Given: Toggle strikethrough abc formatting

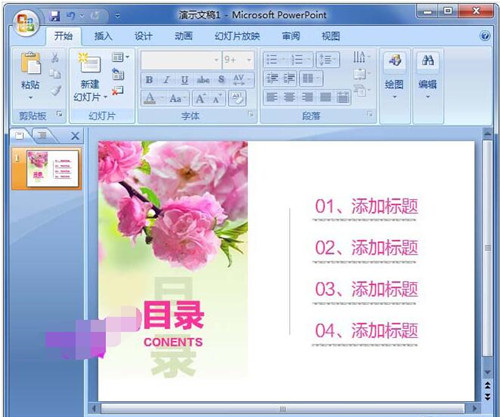Looking at the screenshot, I should 203,80.
